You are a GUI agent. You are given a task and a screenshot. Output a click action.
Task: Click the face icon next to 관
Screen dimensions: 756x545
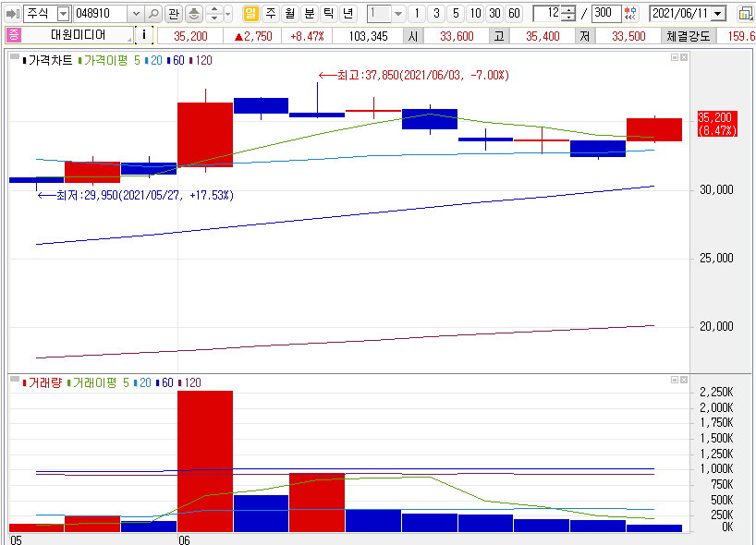tap(194, 14)
